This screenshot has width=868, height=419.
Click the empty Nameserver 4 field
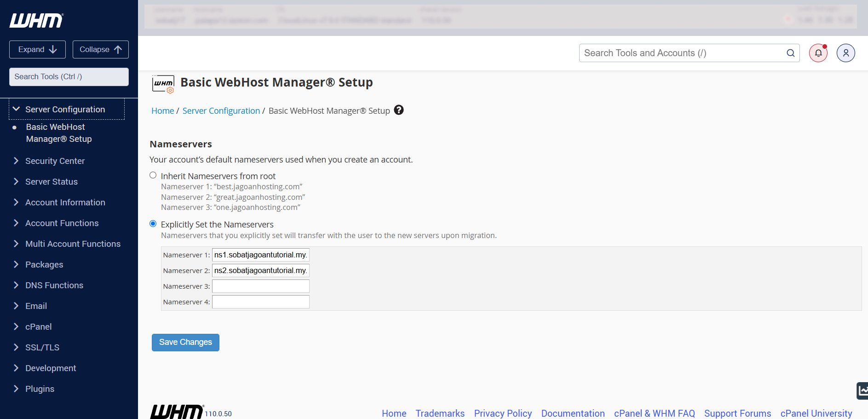point(261,302)
